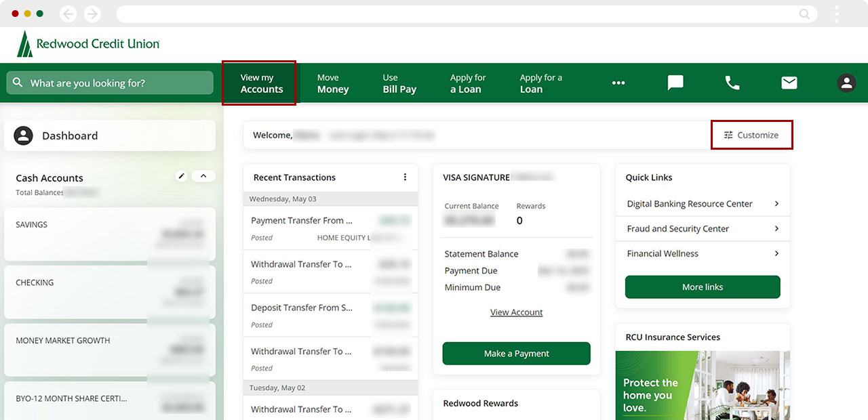Open the chat message icon
Image resolution: width=868 pixels, height=420 pixels.
pos(675,83)
